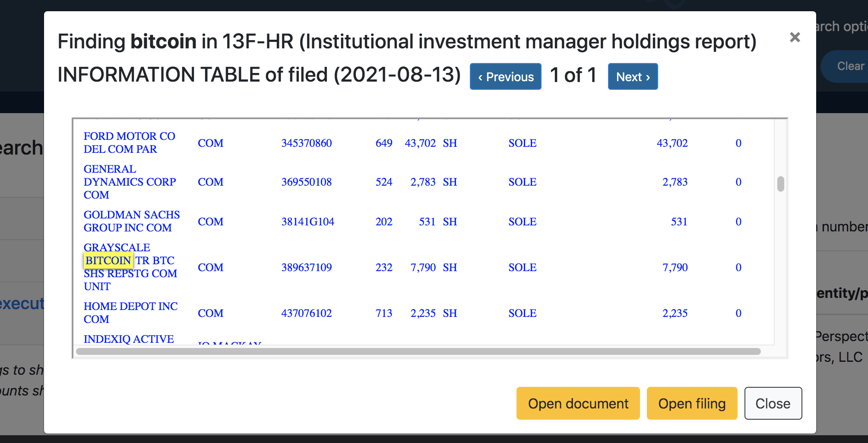Click Goldman share amount 531 beside SH
Screen dimensions: 868x443
click(x=427, y=221)
